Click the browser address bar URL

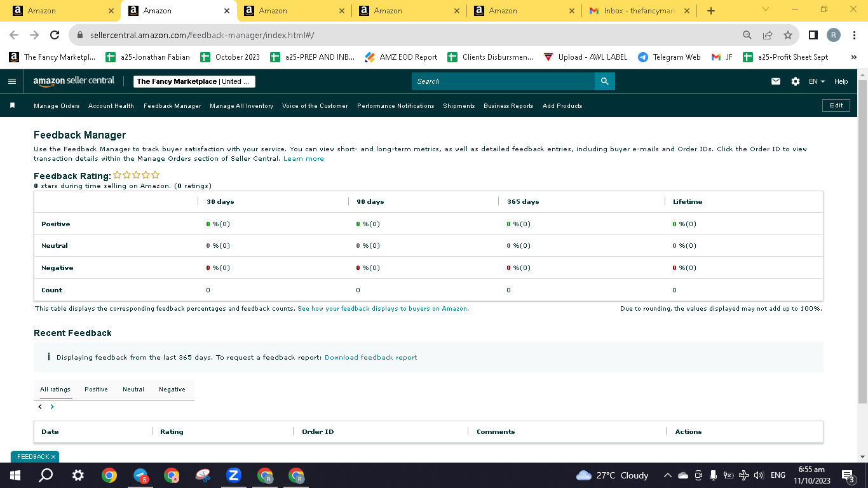[x=203, y=35]
